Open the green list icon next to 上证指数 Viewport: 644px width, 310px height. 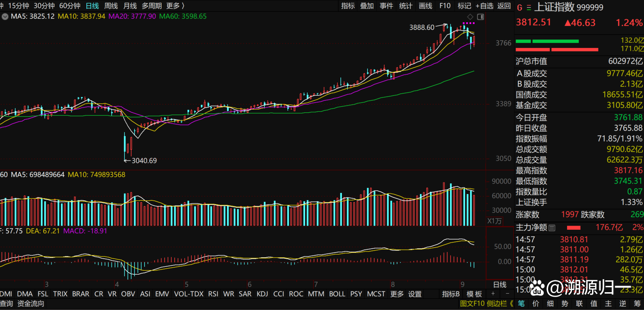528,7
